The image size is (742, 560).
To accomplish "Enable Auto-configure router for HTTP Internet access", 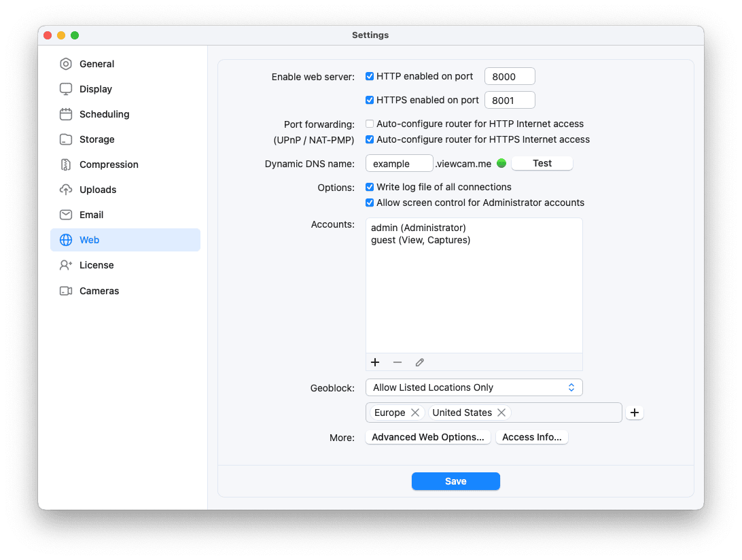I will (370, 124).
